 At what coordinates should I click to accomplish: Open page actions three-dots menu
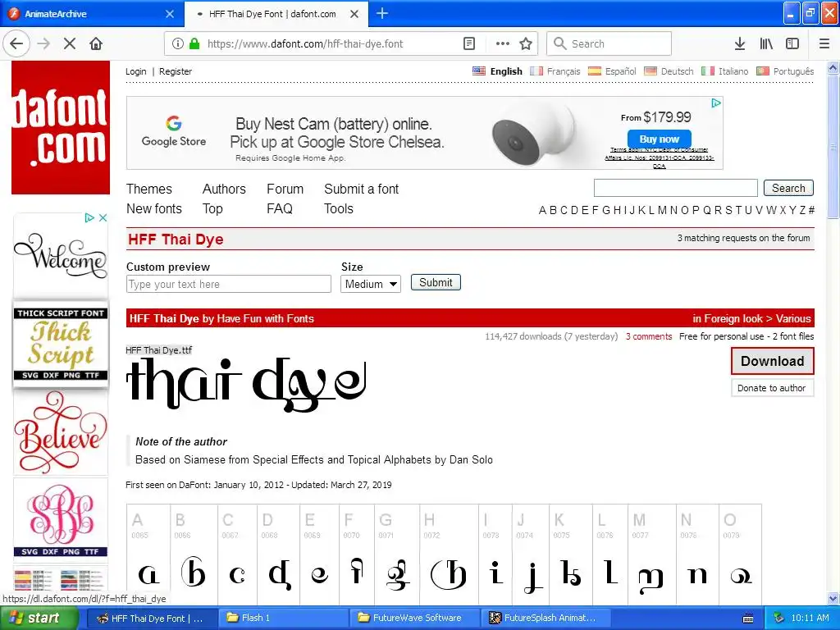click(x=503, y=43)
